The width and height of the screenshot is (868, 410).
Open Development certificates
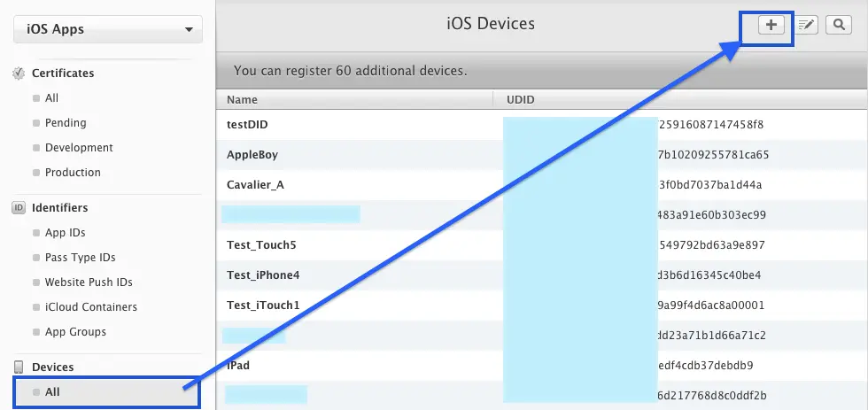[79, 148]
